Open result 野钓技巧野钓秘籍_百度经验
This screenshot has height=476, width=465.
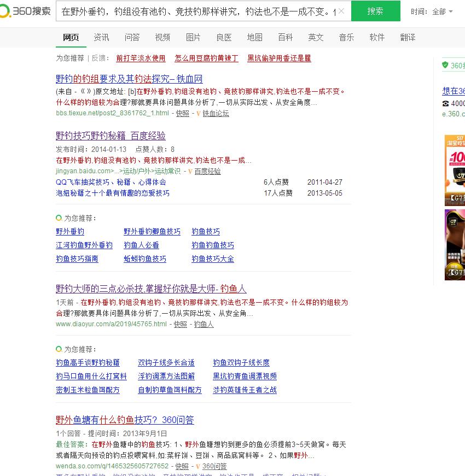pos(111,136)
